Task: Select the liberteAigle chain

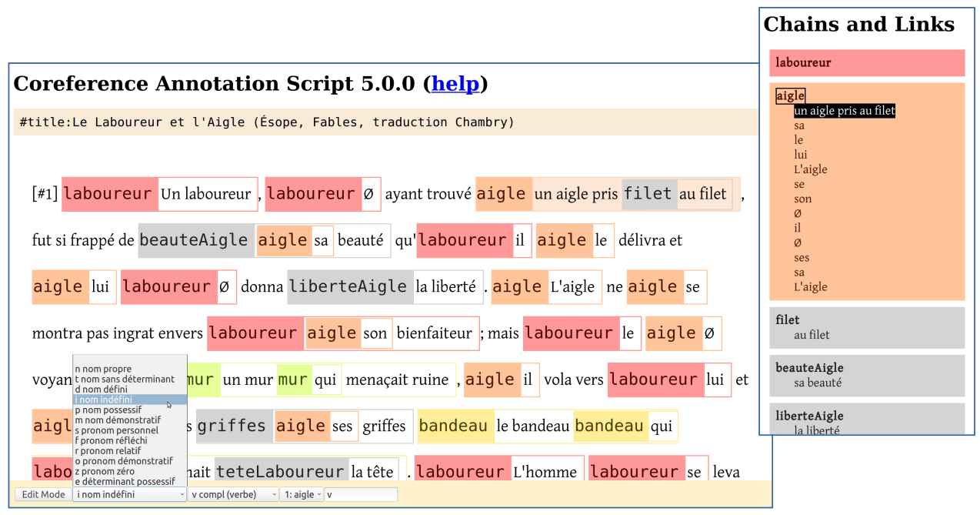Action: pos(808,416)
